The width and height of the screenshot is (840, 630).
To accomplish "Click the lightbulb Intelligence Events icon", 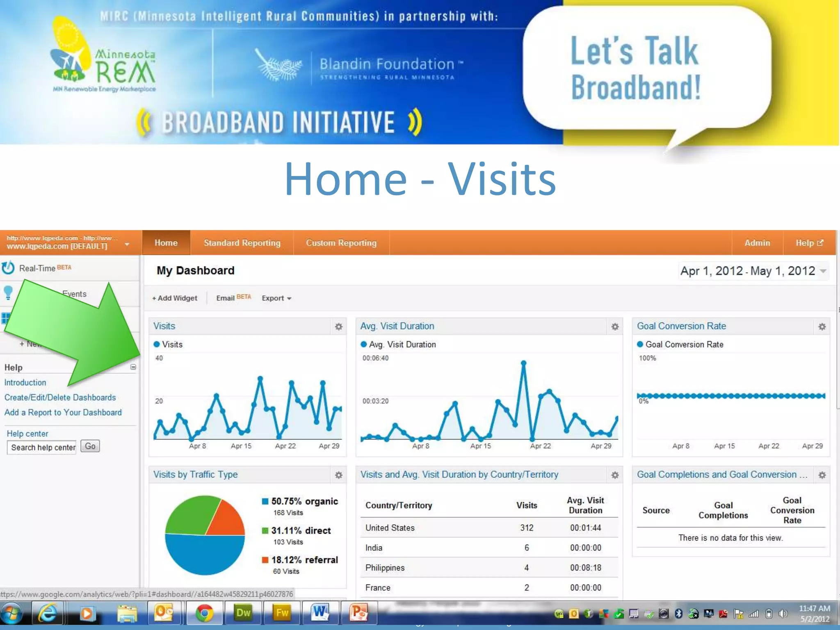I will (x=8, y=292).
